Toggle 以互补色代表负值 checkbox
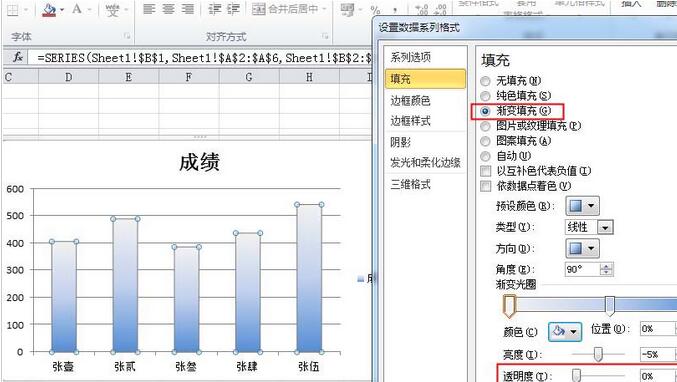Viewport: 677px width, 382px height. pos(486,171)
